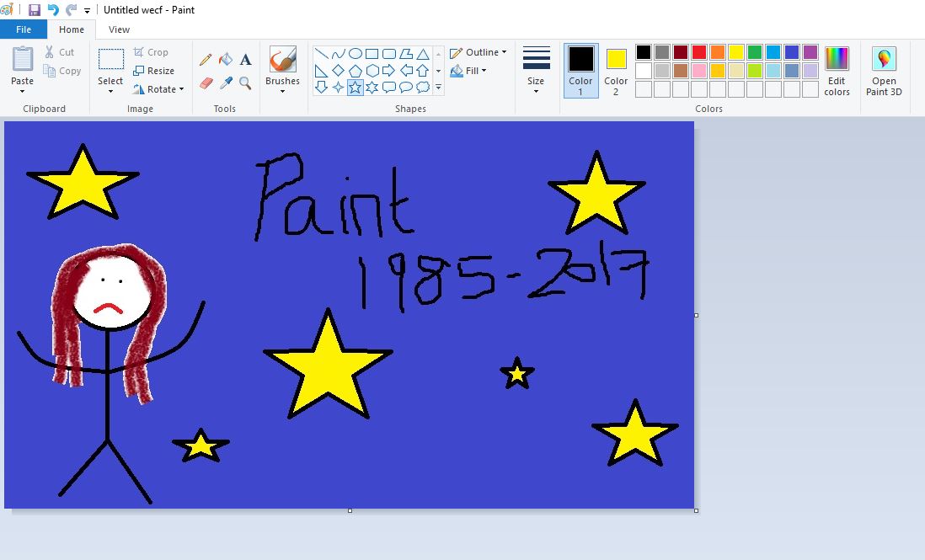Activate the Color 2 background selector
The width and height of the screenshot is (925, 560).
pos(616,71)
